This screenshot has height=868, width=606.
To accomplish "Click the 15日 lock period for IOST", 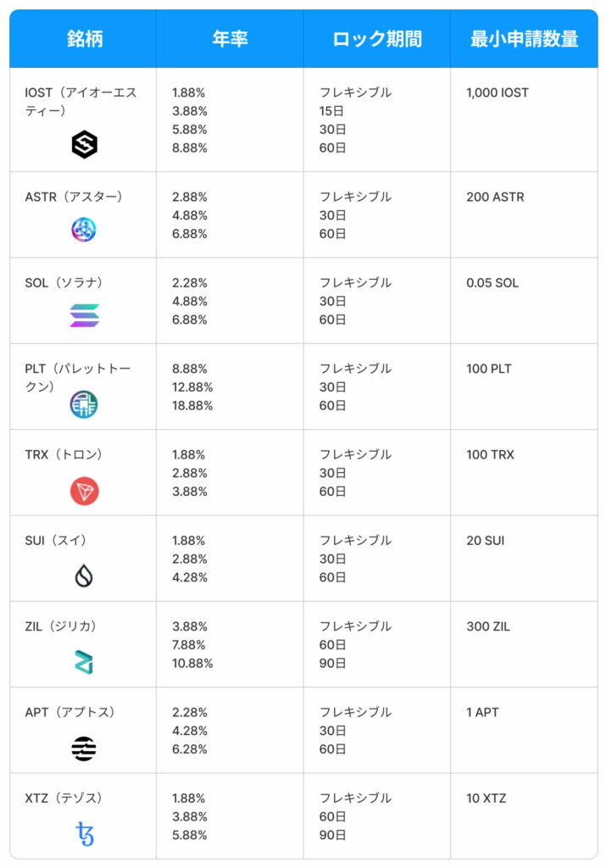I will [x=333, y=111].
